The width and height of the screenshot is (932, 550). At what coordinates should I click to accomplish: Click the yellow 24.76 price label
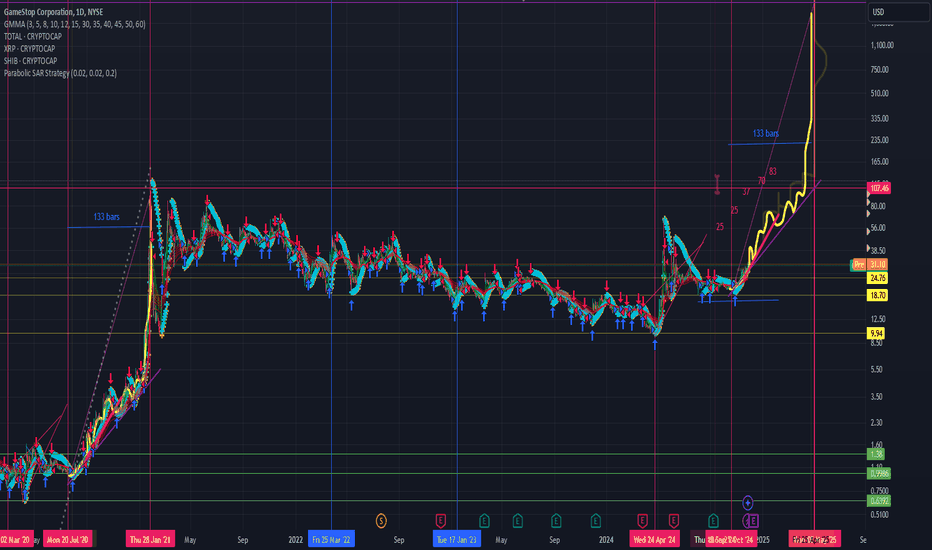click(877, 278)
